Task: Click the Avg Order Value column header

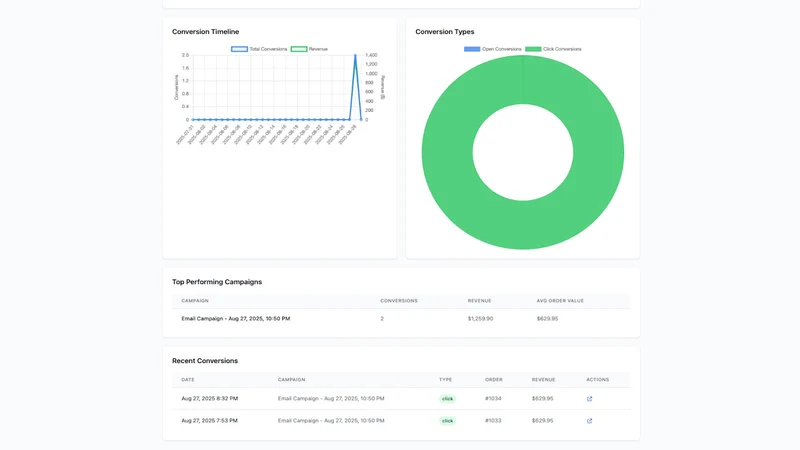Action: pyautogui.click(x=560, y=301)
